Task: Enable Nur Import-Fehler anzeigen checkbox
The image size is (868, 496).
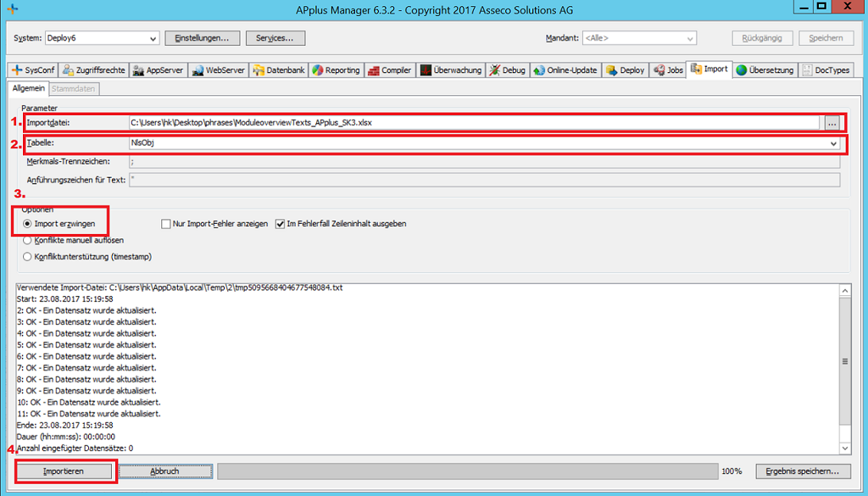Action: click(165, 224)
